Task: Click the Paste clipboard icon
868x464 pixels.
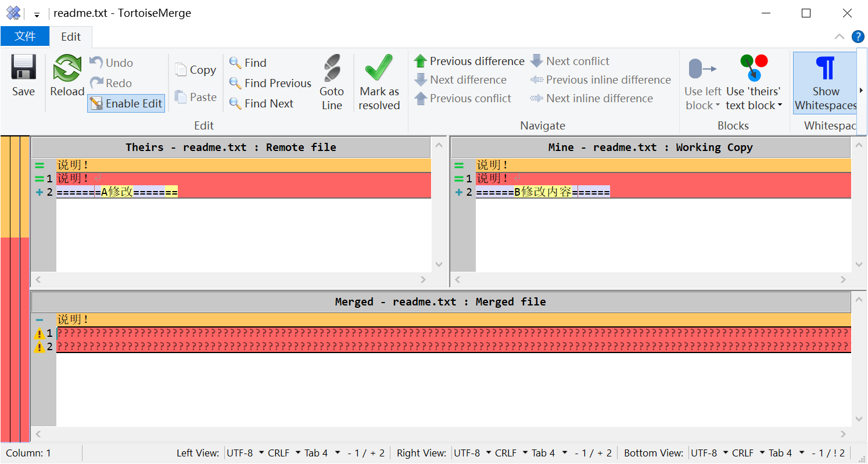Action: [181, 96]
